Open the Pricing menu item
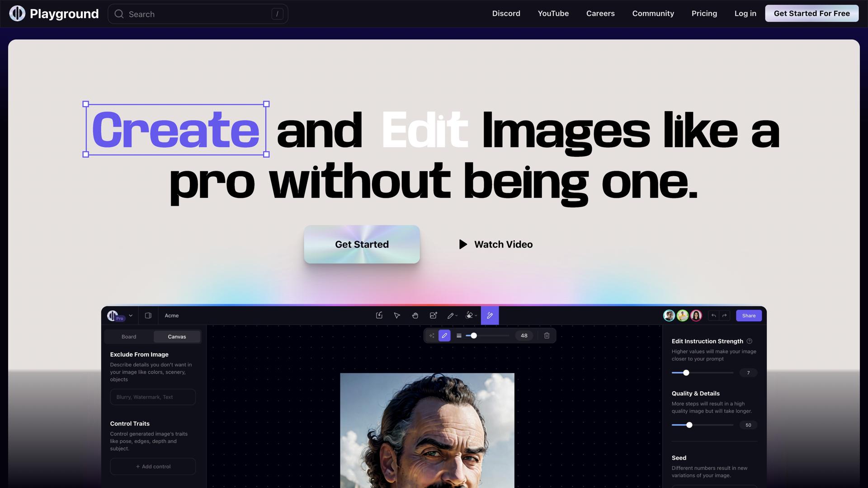This screenshot has width=868, height=488. 704,14
